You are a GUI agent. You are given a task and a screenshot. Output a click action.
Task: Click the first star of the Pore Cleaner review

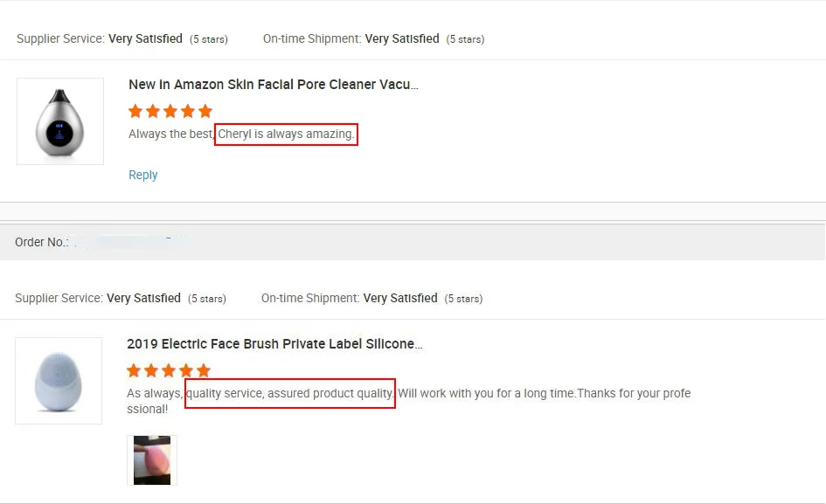pyautogui.click(x=135, y=111)
